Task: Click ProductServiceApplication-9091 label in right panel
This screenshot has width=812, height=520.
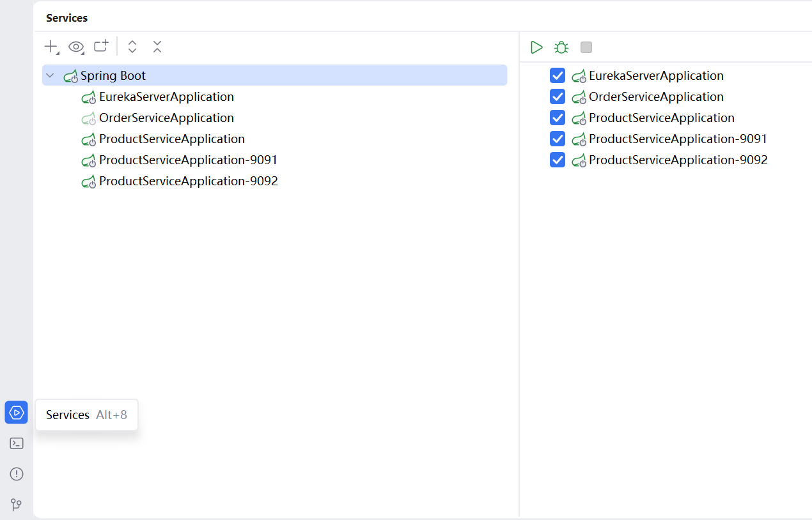Action: 678,139
